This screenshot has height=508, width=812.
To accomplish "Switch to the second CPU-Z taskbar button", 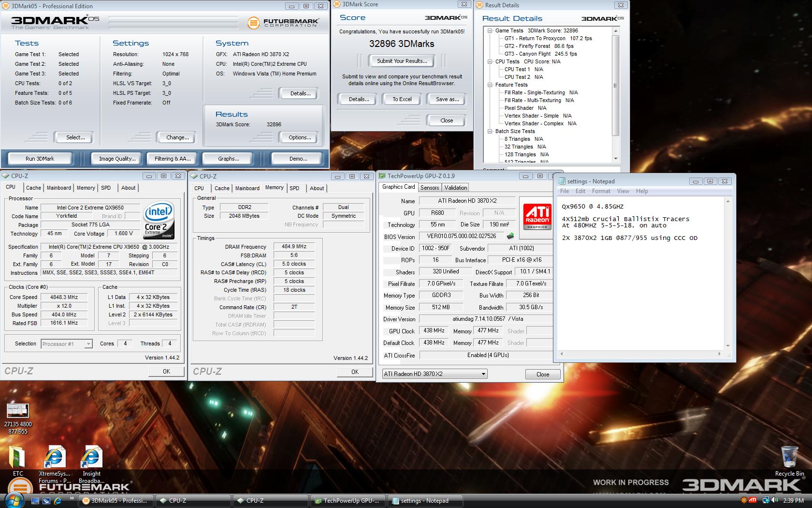I will click(x=271, y=501).
